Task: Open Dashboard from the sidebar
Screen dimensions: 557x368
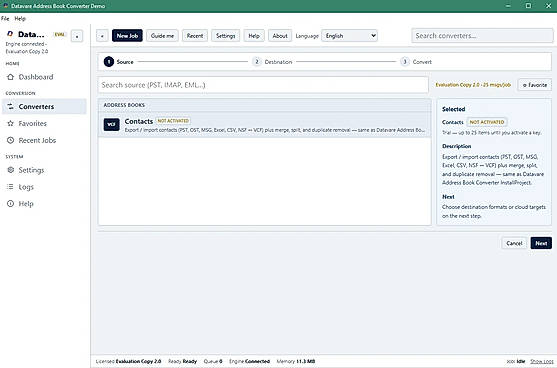Action: [44, 77]
